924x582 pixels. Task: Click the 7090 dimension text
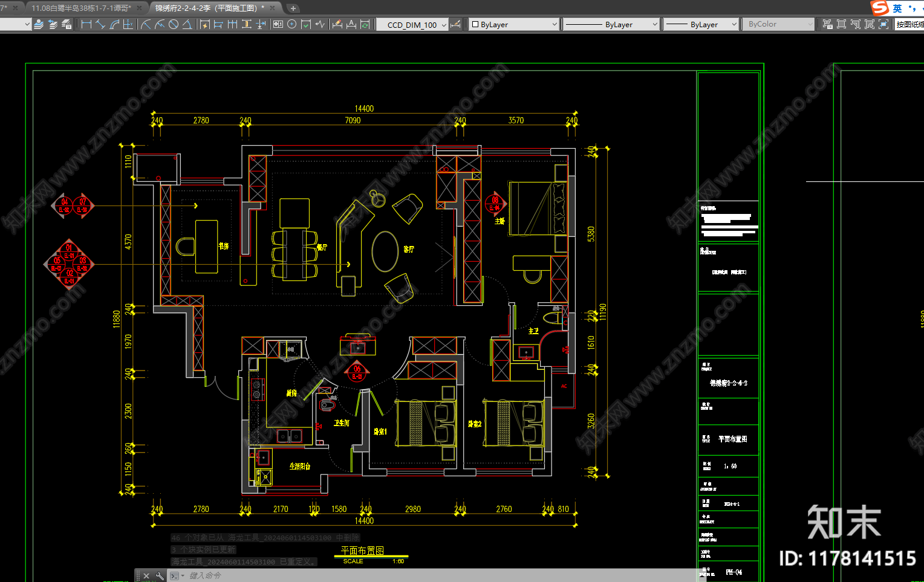click(353, 120)
